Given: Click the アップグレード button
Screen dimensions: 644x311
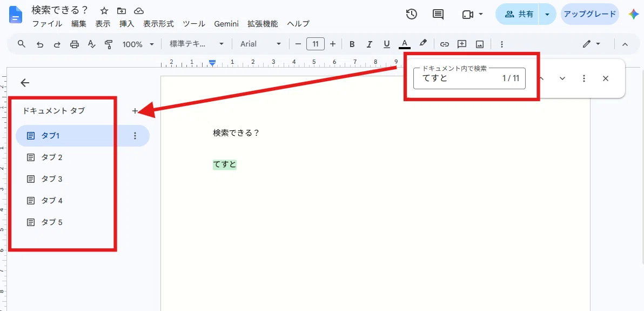Looking at the screenshot, I should point(590,15).
